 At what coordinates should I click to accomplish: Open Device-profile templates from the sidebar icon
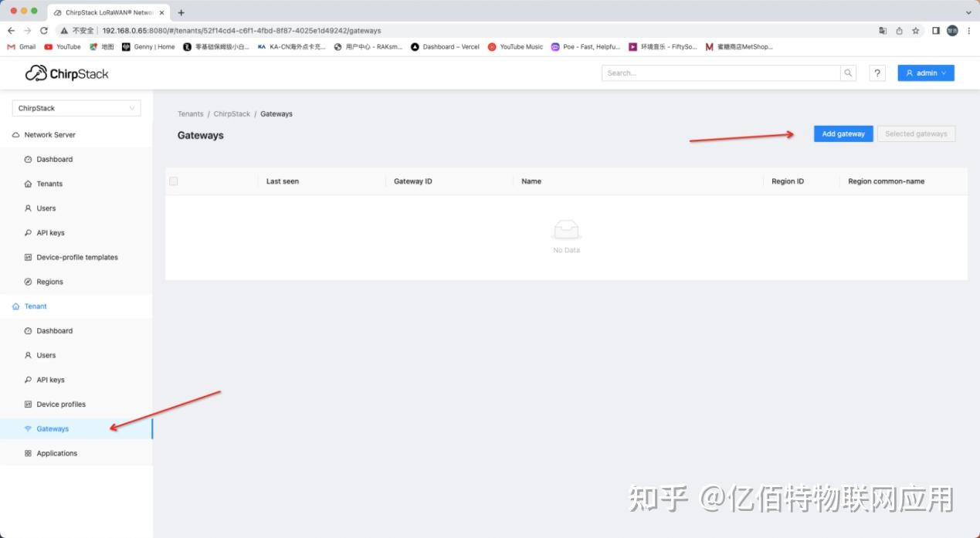click(28, 257)
